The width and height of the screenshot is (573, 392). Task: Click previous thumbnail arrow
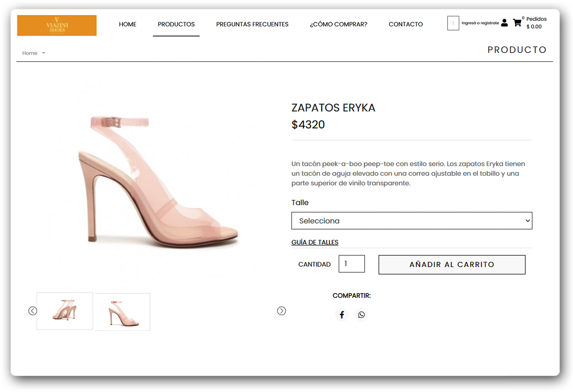pos(33,311)
